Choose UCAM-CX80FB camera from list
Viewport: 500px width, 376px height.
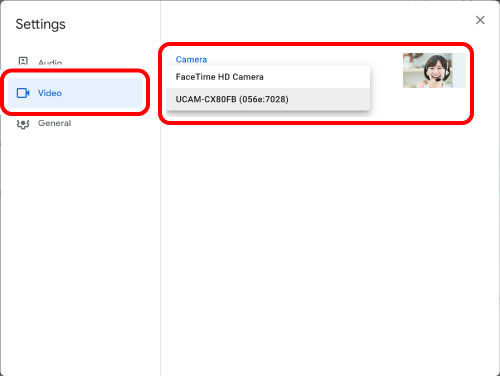268,99
